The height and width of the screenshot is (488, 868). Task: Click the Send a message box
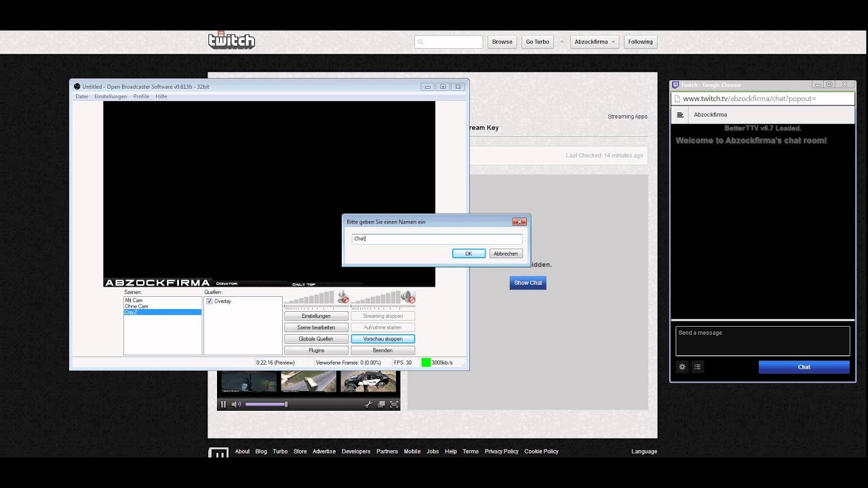[x=763, y=341]
